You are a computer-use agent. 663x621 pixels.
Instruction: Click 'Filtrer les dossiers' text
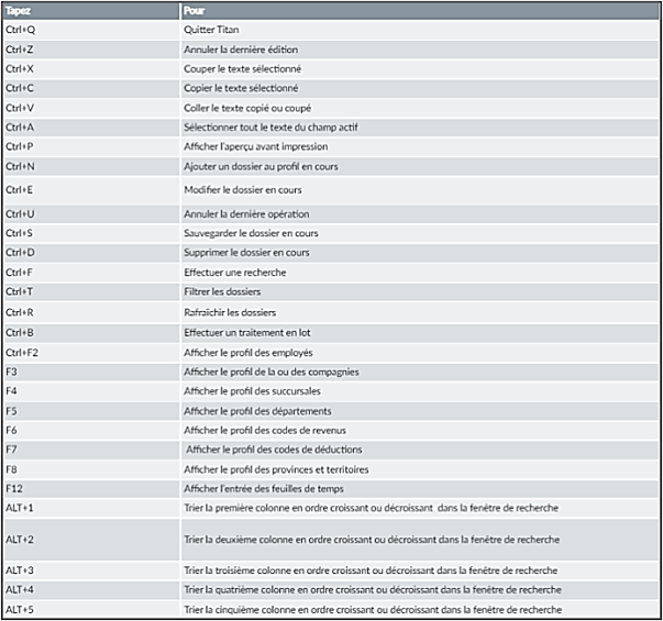coord(222,292)
